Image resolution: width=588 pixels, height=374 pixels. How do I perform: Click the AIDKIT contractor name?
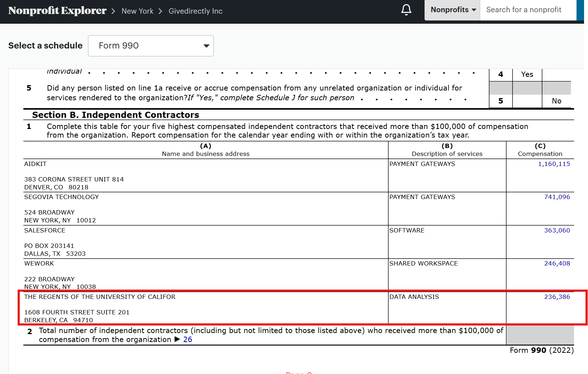[35, 164]
